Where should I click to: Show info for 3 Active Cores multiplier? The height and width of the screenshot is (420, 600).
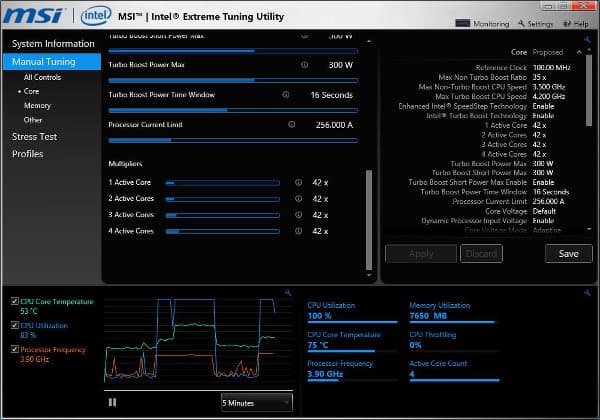click(x=298, y=215)
